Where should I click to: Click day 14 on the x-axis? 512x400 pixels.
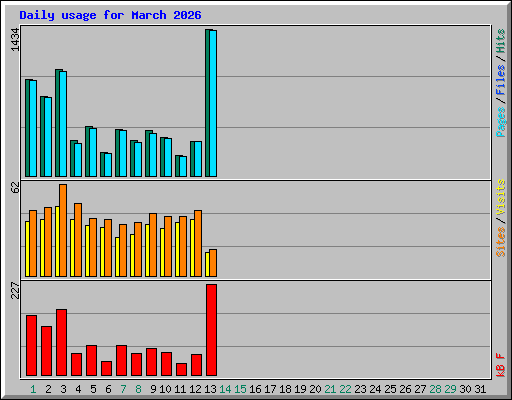(x=225, y=389)
